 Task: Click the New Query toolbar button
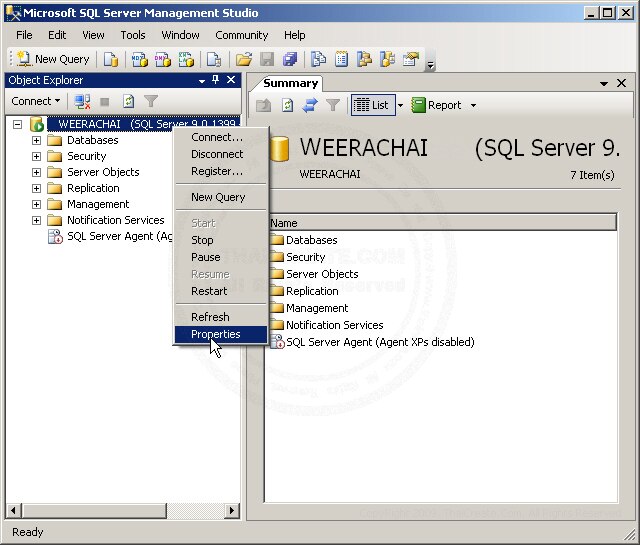(x=53, y=60)
